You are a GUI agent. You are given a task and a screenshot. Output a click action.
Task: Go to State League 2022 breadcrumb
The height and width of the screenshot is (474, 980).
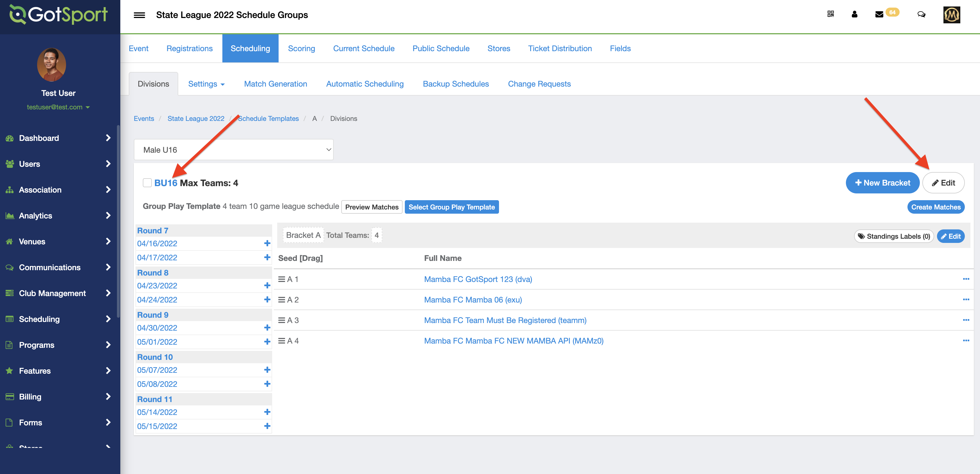tap(196, 119)
